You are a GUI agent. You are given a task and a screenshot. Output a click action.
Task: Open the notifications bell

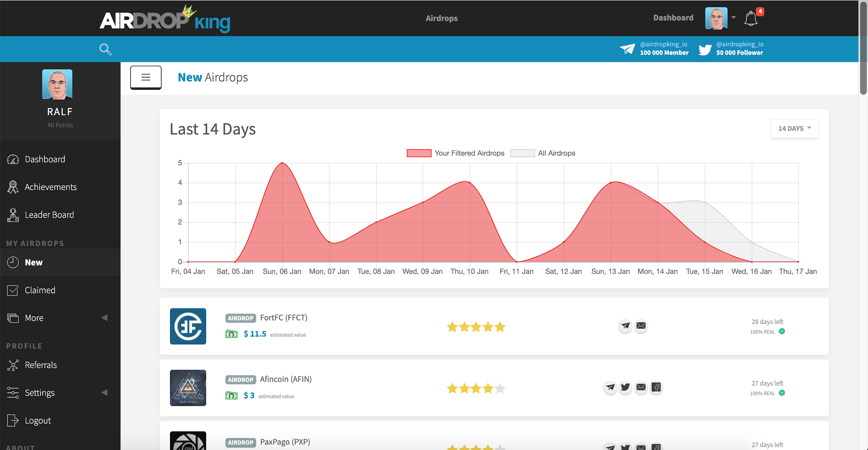pyautogui.click(x=751, y=18)
